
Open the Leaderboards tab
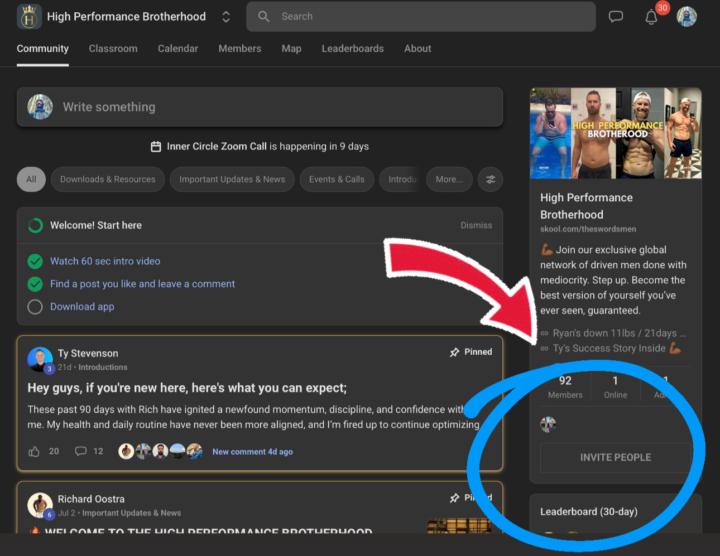[x=353, y=49]
